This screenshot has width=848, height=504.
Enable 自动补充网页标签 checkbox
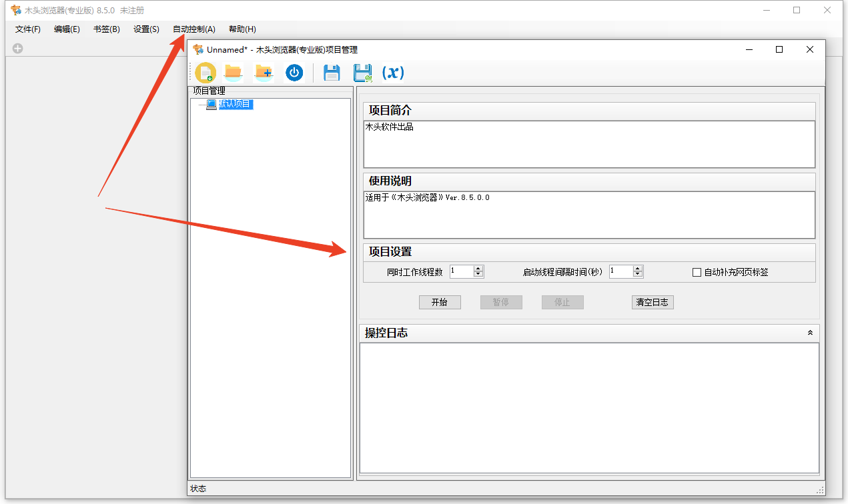tap(697, 271)
